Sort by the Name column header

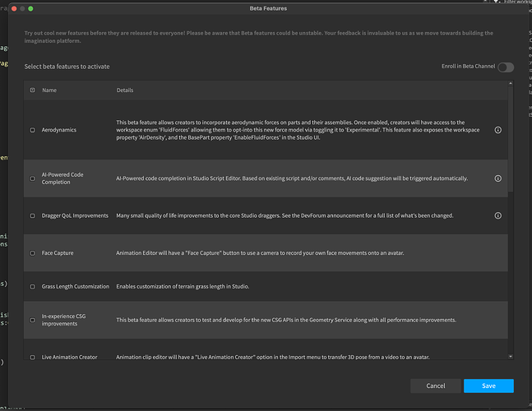tap(49, 90)
